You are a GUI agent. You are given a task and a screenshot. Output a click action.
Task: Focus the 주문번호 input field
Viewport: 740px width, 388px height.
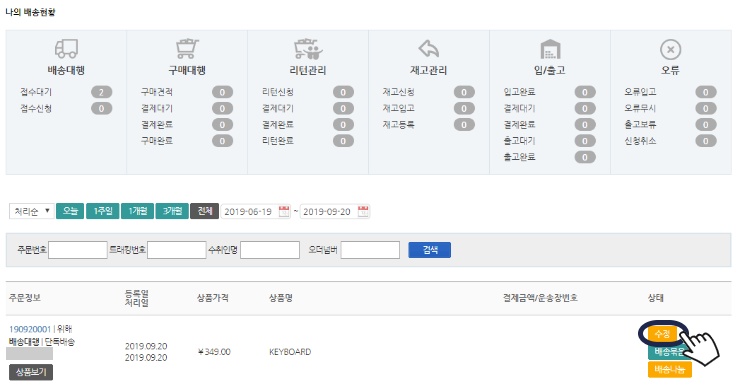78,250
